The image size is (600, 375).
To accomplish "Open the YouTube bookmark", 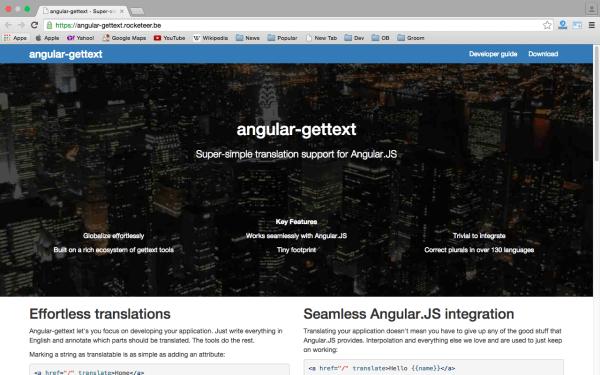I will pyautogui.click(x=170, y=38).
